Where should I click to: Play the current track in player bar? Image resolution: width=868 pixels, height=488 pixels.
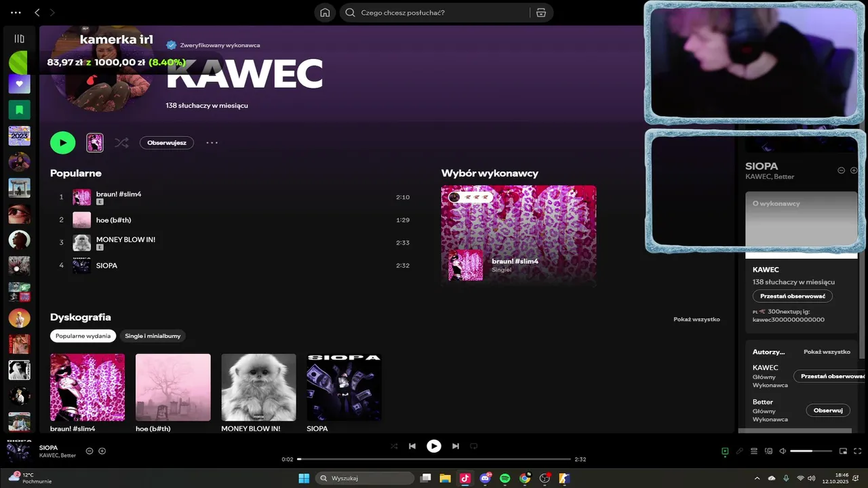[433, 446]
